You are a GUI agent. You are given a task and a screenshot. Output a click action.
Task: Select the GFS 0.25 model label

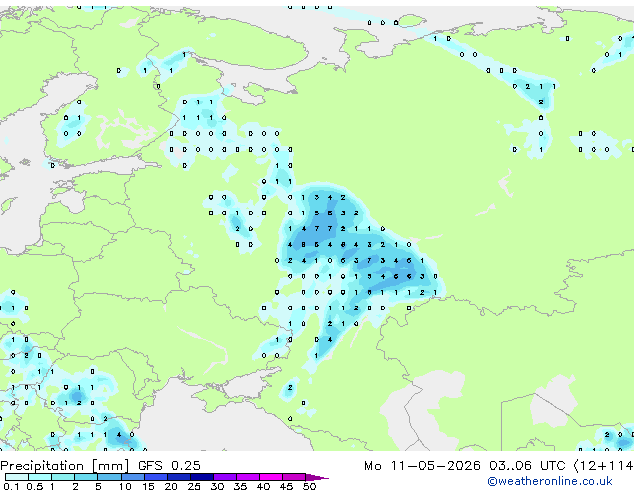pyautogui.click(x=169, y=466)
